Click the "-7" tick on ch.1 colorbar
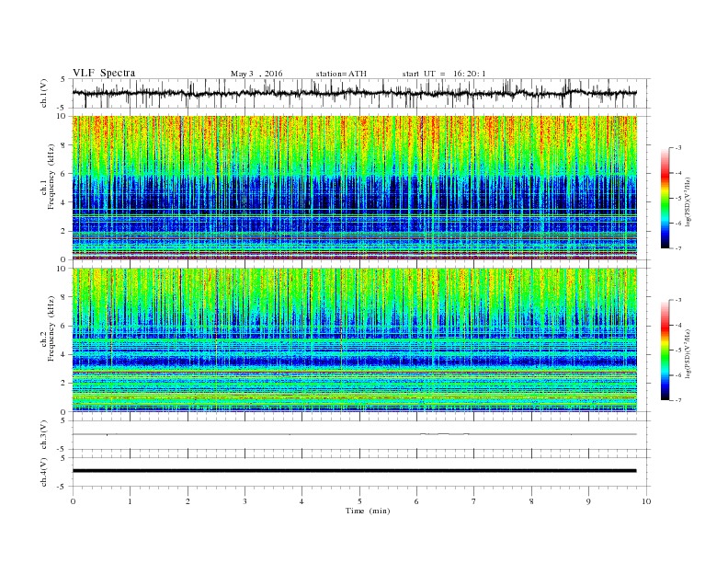This screenshot has width=728, height=563. (677, 248)
